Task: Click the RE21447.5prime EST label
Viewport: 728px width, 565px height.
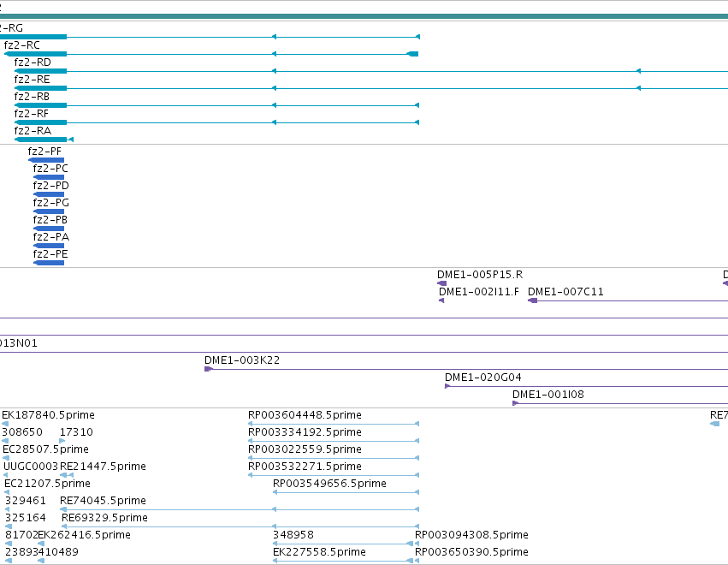Action: pyautogui.click(x=103, y=467)
